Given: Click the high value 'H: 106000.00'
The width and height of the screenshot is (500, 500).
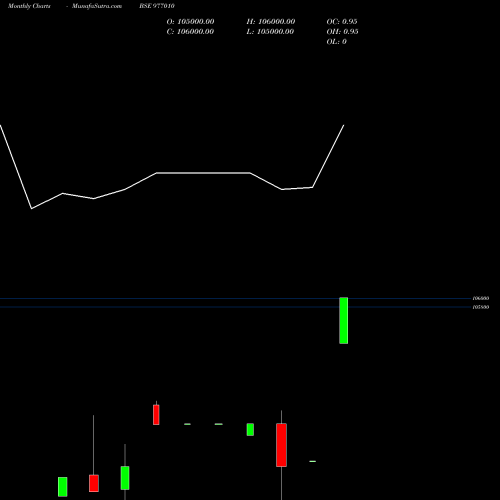Looking at the screenshot, I should tap(271, 22).
